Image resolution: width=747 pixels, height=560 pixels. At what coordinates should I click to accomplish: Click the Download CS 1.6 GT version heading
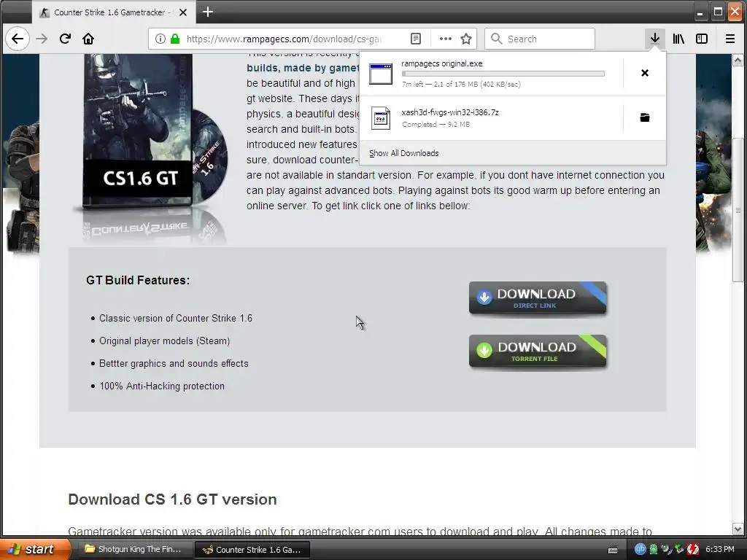(x=172, y=499)
